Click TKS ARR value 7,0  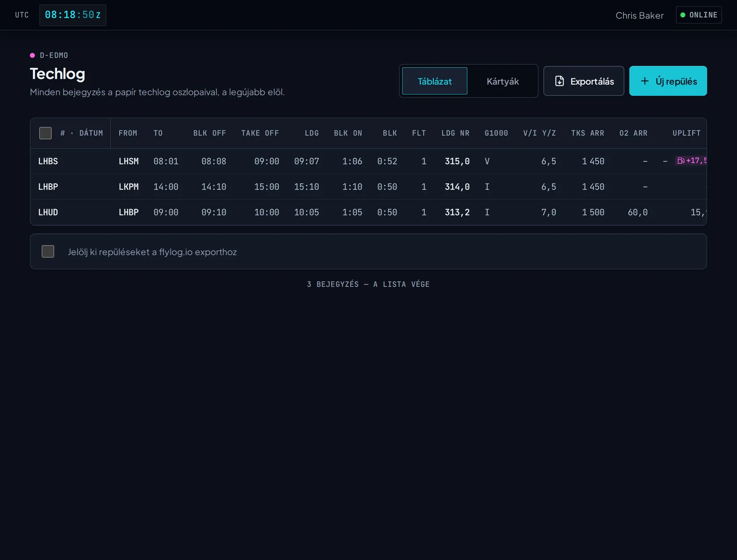[x=548, y=212]
